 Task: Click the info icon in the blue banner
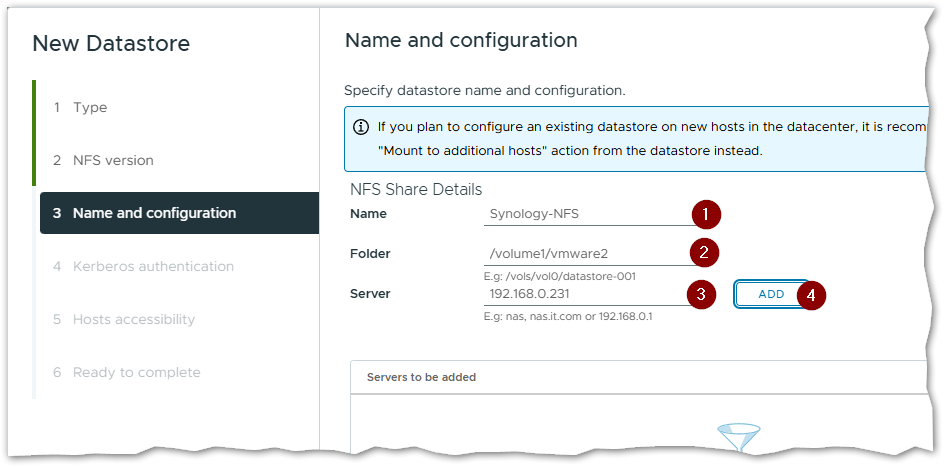pos(361,128)
